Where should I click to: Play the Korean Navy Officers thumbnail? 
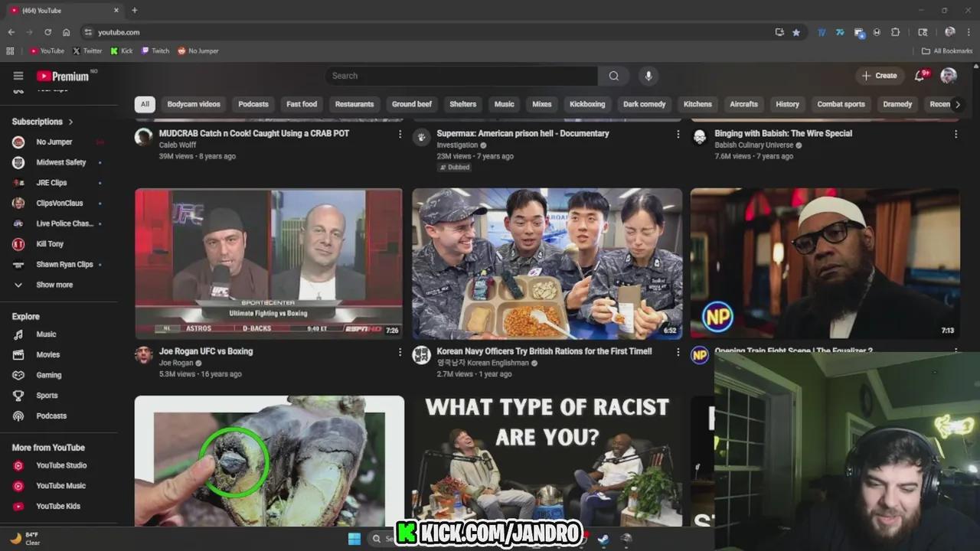pyautogui.click(x=547, y=263)
